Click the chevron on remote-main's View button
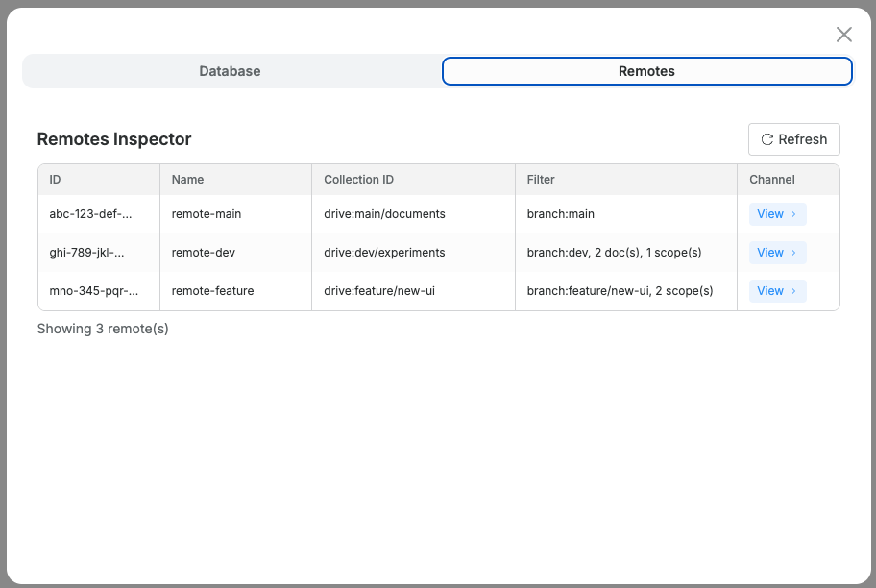Viewport: 876px width, 588px height. (791, 213)
